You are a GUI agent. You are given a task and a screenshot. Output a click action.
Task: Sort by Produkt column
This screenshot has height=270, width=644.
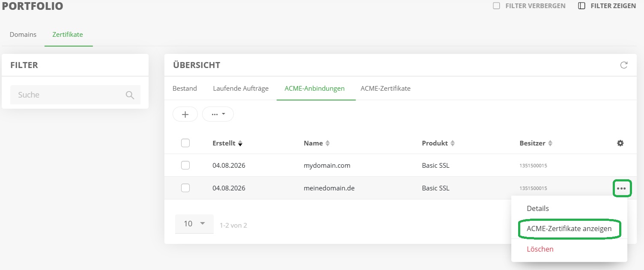pos(438,143)
